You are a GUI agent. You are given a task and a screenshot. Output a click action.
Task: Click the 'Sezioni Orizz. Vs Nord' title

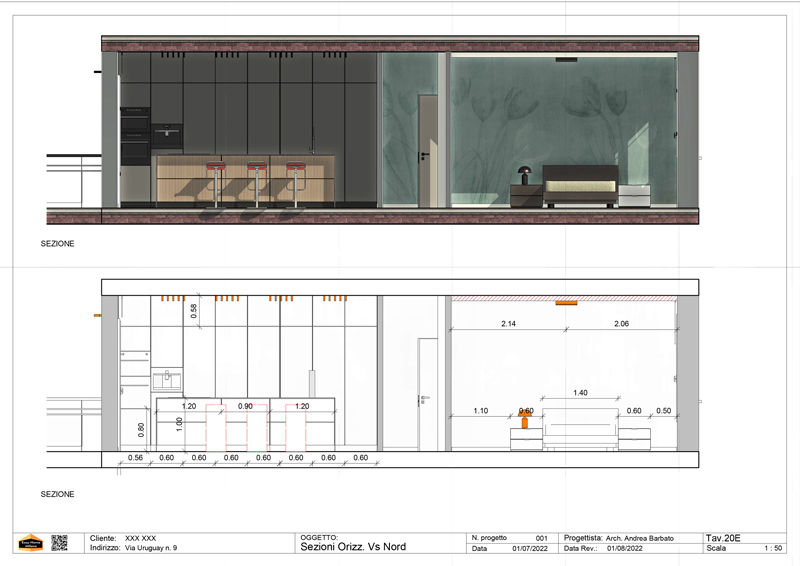(x=353, y=547)
